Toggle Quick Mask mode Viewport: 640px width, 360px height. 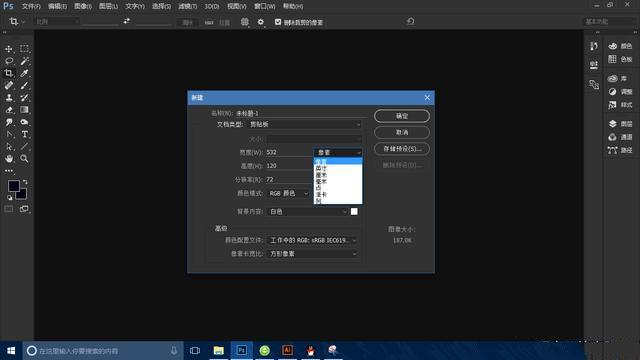coord(9,209)
